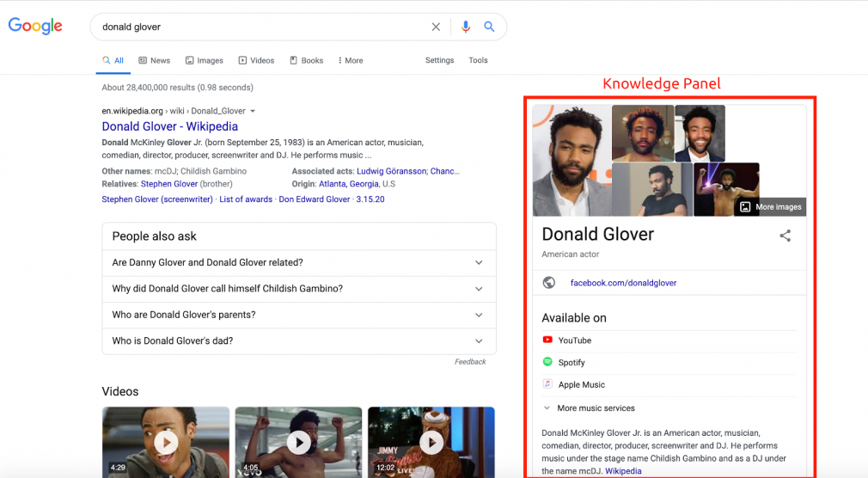868x478 pixels.
Task: Open the Don Edward Glover sitelink
Action: [315, 199]
